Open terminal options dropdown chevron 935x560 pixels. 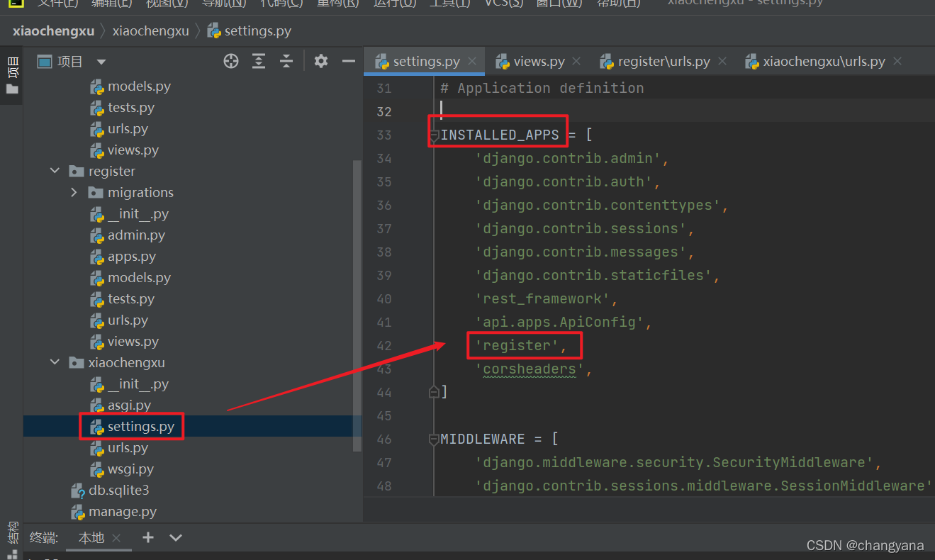[x=176, y=537]
